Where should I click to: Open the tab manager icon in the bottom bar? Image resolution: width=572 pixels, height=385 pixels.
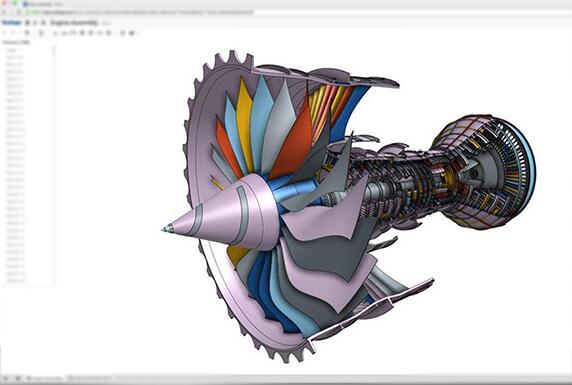click(18, 378)
